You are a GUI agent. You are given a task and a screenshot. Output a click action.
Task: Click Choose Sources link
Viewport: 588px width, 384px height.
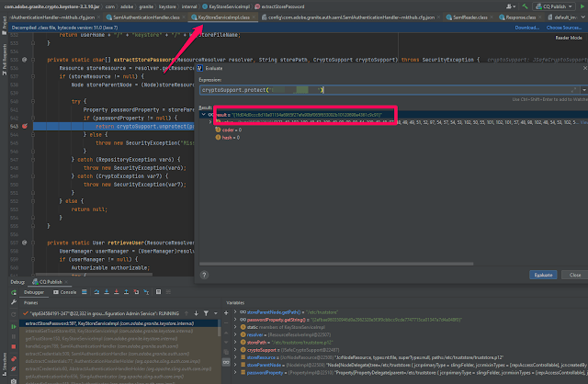[564, 28]
